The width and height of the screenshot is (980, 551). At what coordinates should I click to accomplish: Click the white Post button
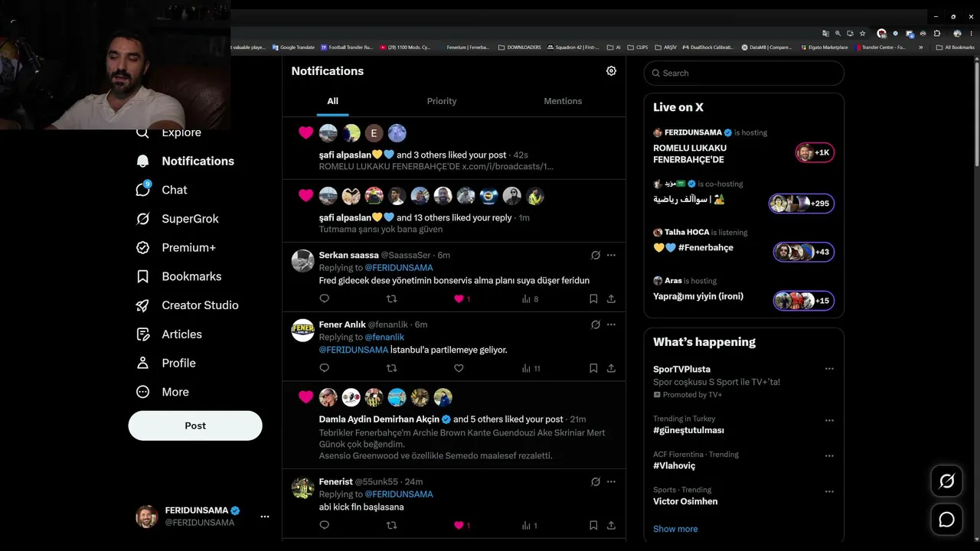195,425
